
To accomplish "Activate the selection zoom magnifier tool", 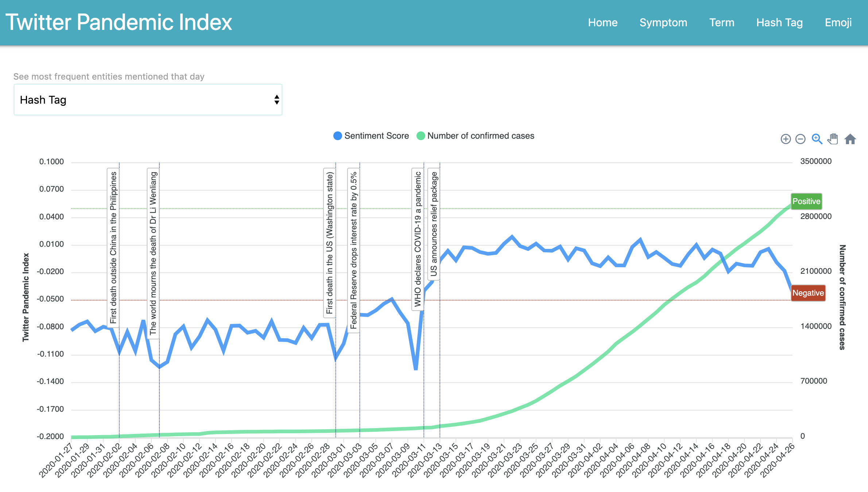I will pos(817,139).
